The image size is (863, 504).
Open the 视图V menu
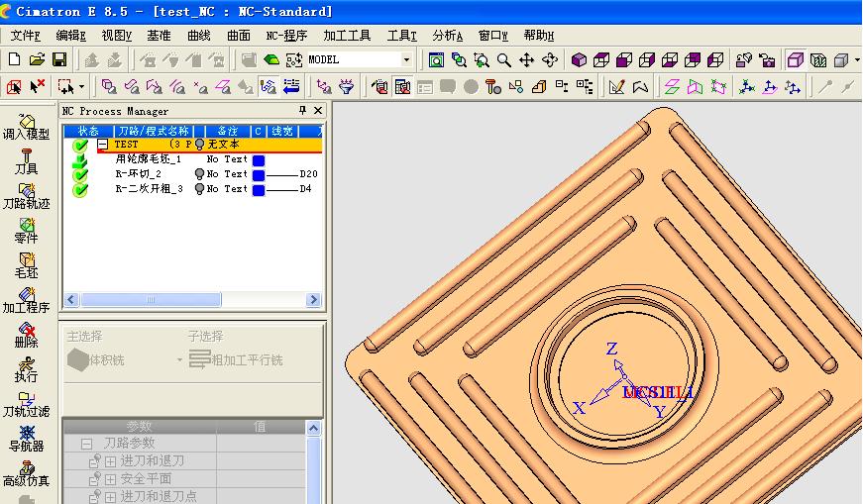(117, 36)
